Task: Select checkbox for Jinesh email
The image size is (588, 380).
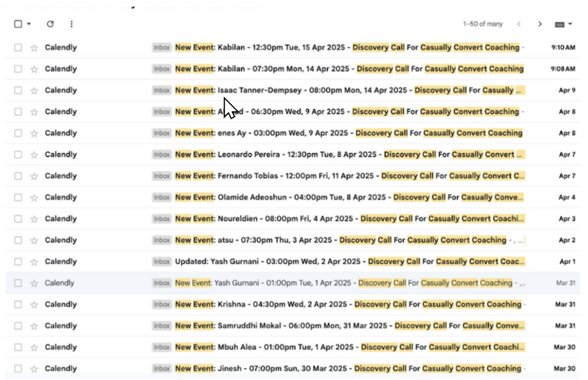Action: click(x=18, y=368)
